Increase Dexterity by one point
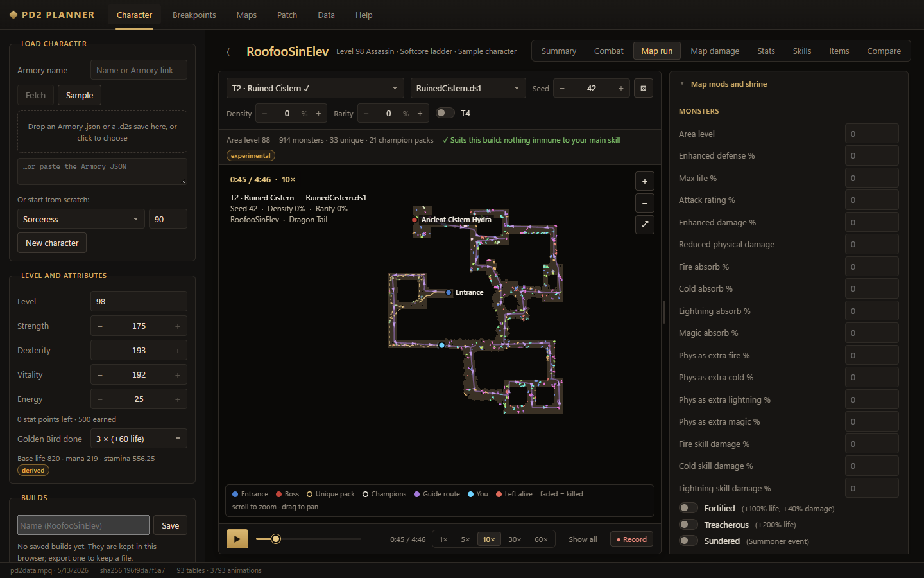This screenshot has height=578, width=924. (x=178, y=351)
